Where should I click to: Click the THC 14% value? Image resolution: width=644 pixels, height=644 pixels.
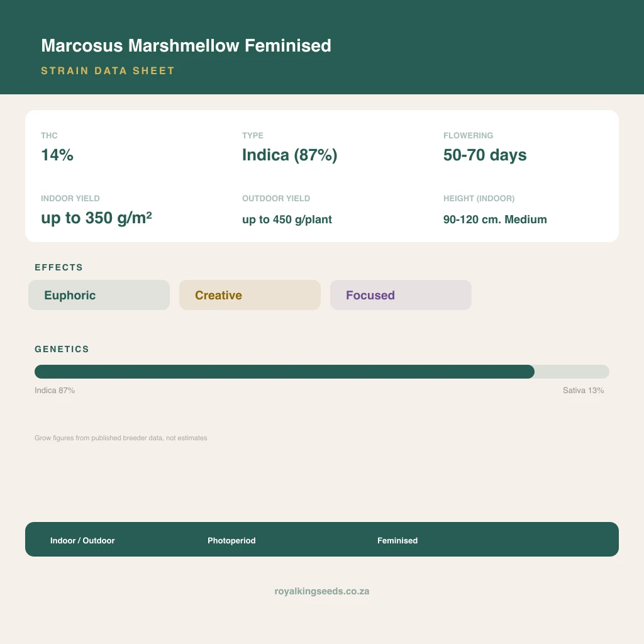click(57, 155)
